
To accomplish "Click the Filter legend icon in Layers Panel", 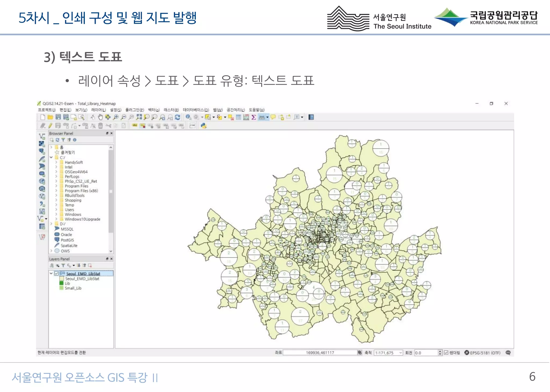I will pyautogui.click(x=63, y=265).
